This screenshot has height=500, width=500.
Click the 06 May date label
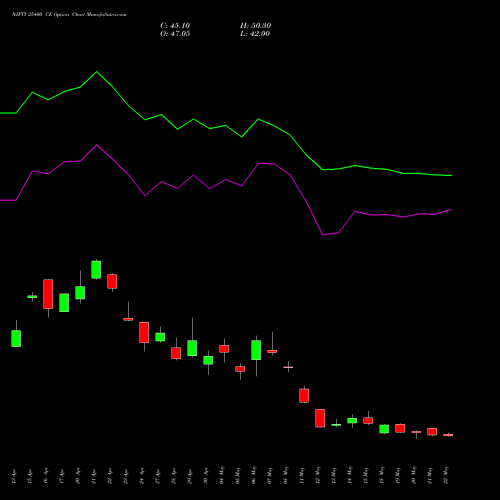coord(254,475)
